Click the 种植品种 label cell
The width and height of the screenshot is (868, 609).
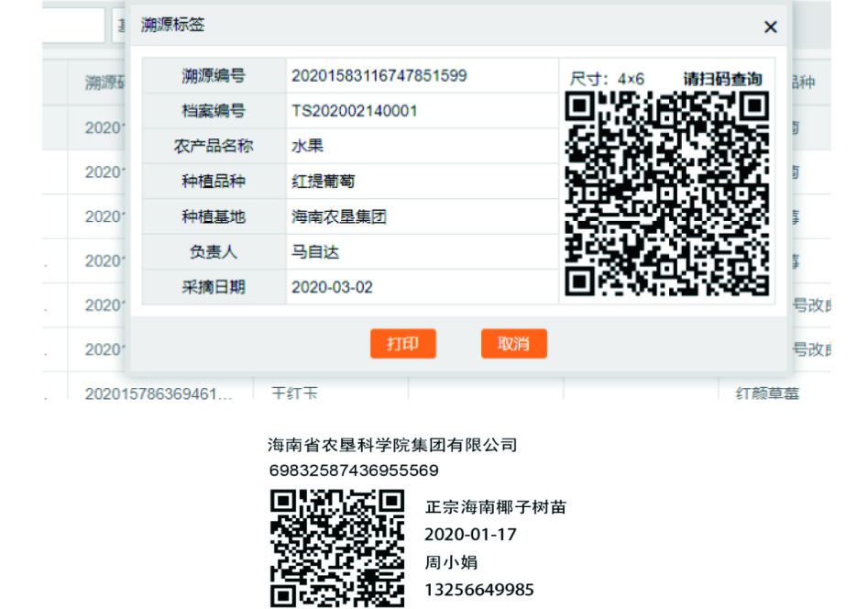[x=214, y=182]
